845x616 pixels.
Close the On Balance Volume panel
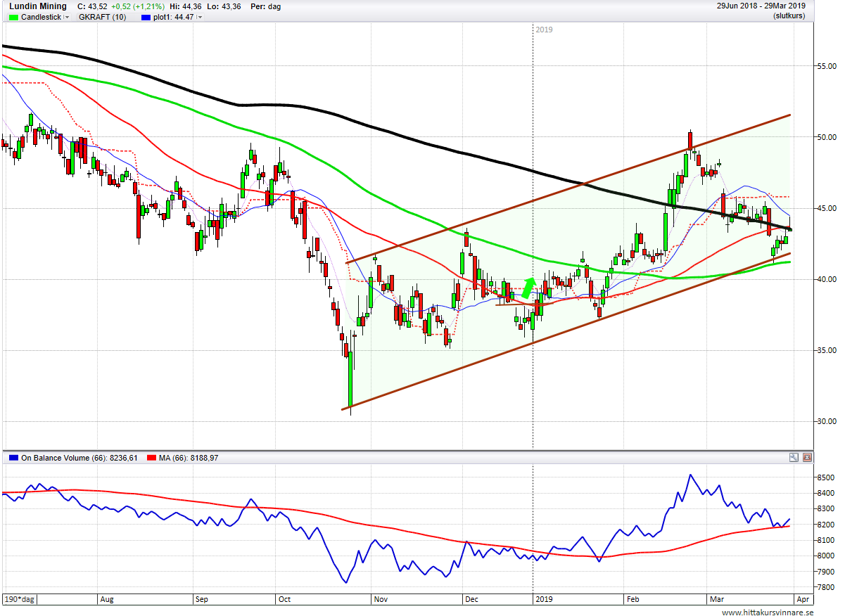pyautogui.click(x=807, y=457)
